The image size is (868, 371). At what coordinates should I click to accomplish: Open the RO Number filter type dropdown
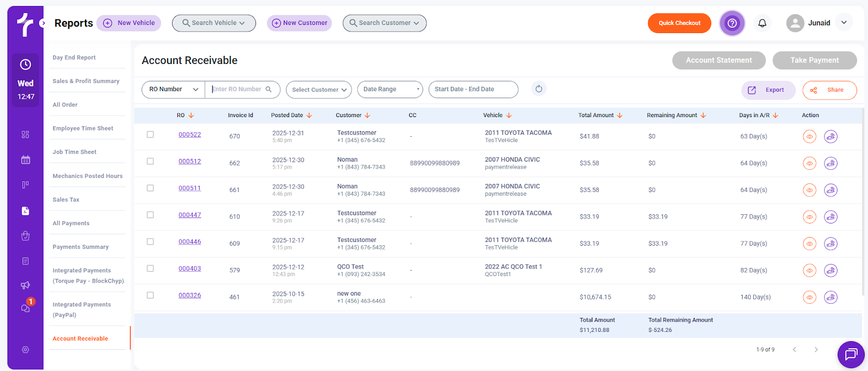(x=173, y=89)
